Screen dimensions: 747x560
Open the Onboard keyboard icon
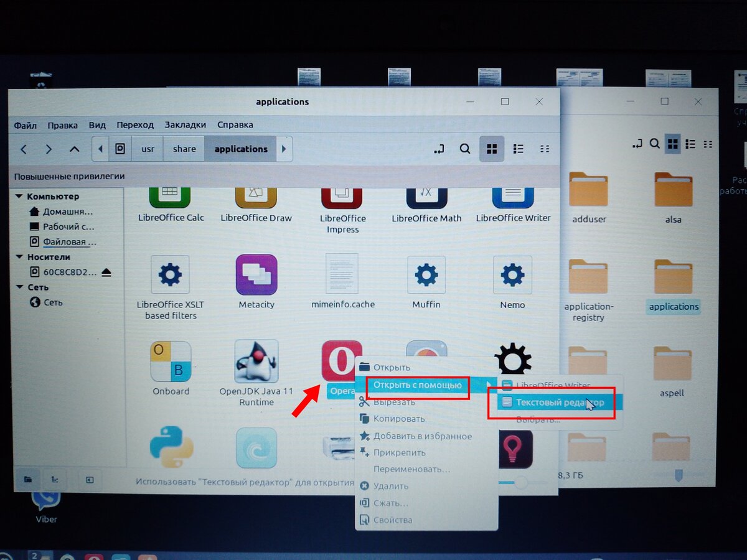[170, 361]
